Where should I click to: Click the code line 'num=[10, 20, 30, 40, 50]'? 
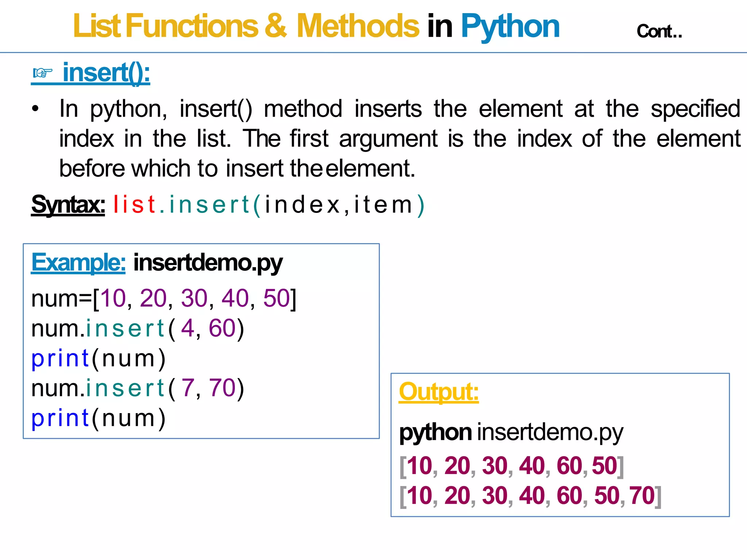(164, 299)
